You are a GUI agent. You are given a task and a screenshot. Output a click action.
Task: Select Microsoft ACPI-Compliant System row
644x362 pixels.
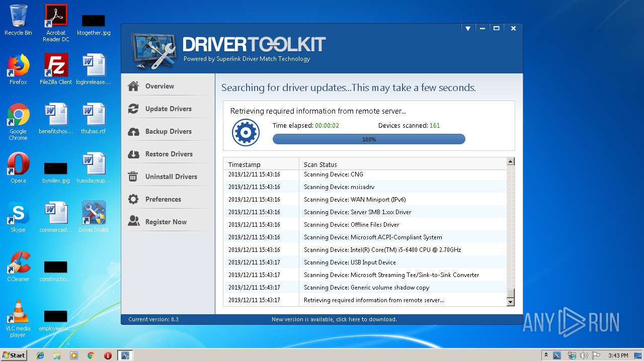pos(365,237)
